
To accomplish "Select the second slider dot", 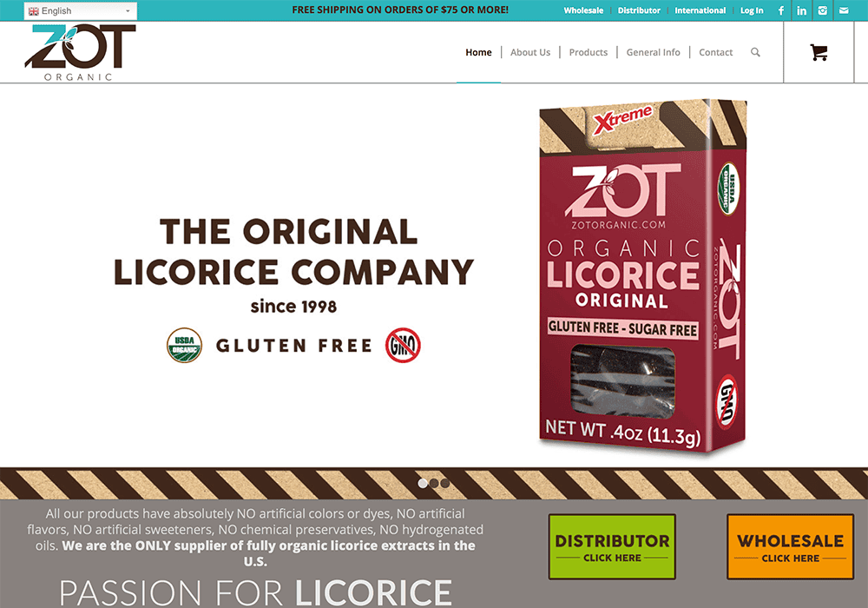I will (x=434, y=484).
